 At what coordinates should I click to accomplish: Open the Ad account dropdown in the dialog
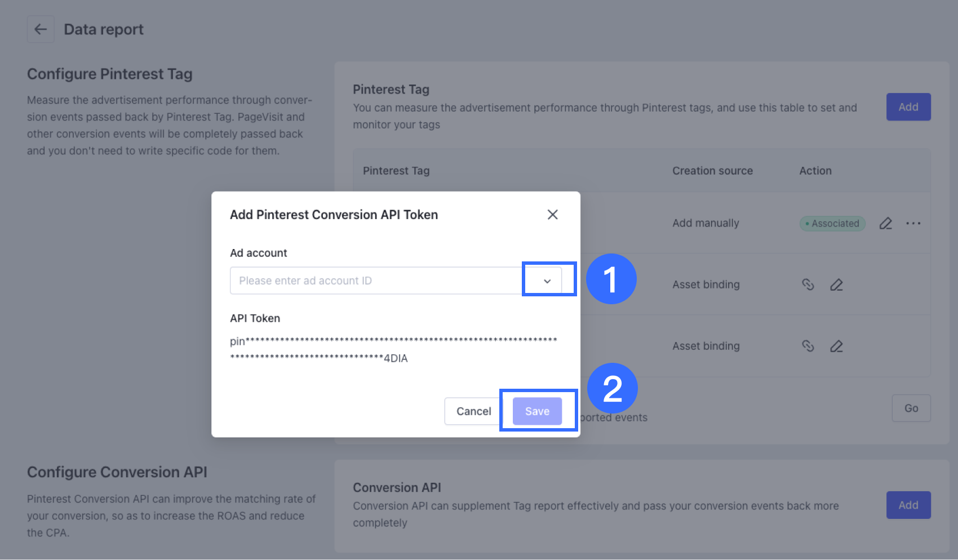(x=545, y=279)
